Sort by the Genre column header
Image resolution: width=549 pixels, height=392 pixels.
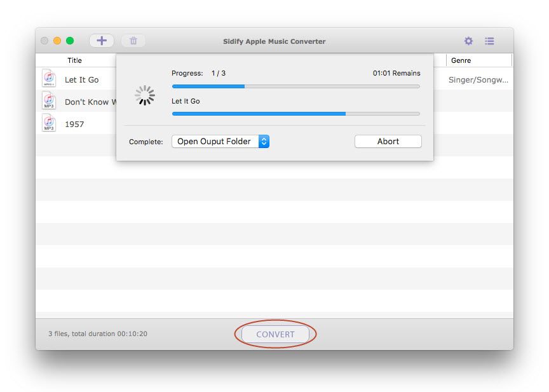pyautogui.click(x=461, y=60)
